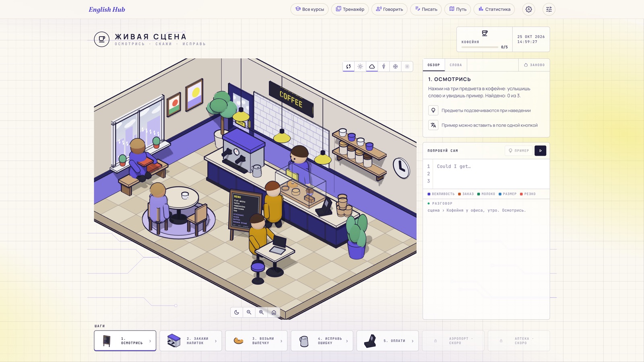Image resolution: width=644 pixels, height=362 pixels.
Task: Toggle night mode moon icon
Action: 237,312
